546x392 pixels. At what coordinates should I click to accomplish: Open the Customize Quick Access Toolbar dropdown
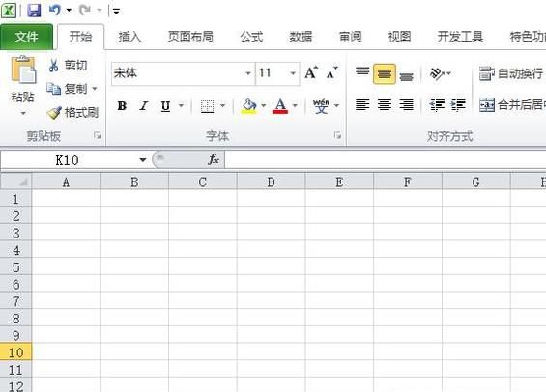pos(116,12)
